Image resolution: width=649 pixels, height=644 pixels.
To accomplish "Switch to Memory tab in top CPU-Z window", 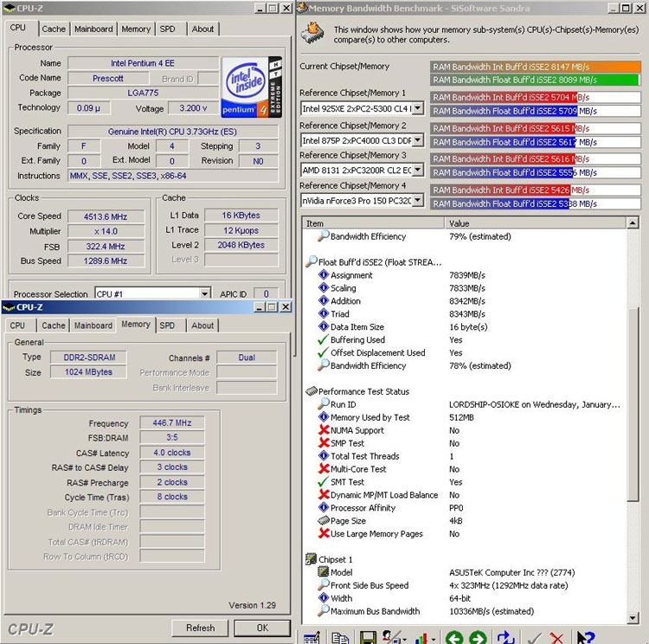I will pyautogui.click(x=136, y=29).
